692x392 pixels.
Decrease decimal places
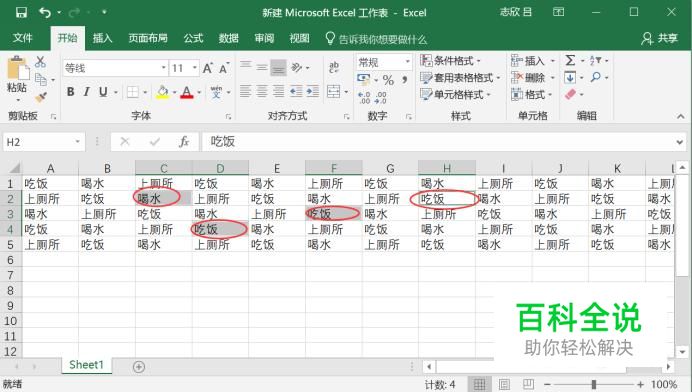pos(381,97)
